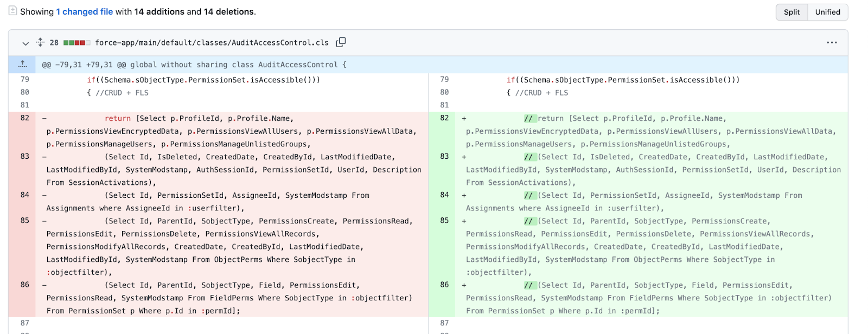Open the '1 changed file' link
868x334 pixels.
(85, 11)
